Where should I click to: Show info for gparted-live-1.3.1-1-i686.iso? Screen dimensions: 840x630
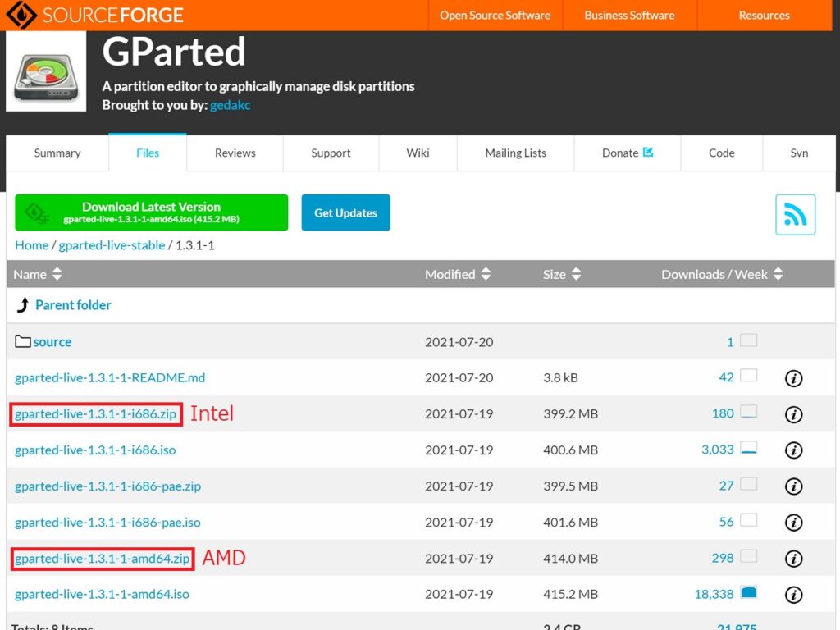(x=793, y=450)
